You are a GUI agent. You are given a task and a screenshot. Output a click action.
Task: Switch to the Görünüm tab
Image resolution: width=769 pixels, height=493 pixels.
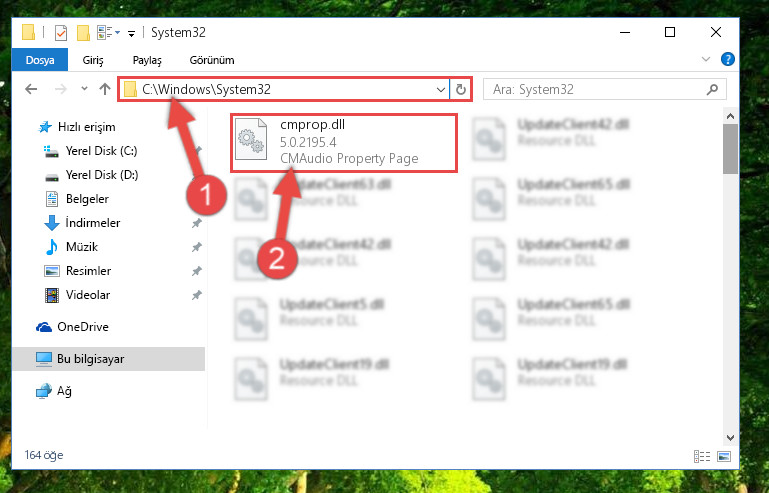pos(212,60)
